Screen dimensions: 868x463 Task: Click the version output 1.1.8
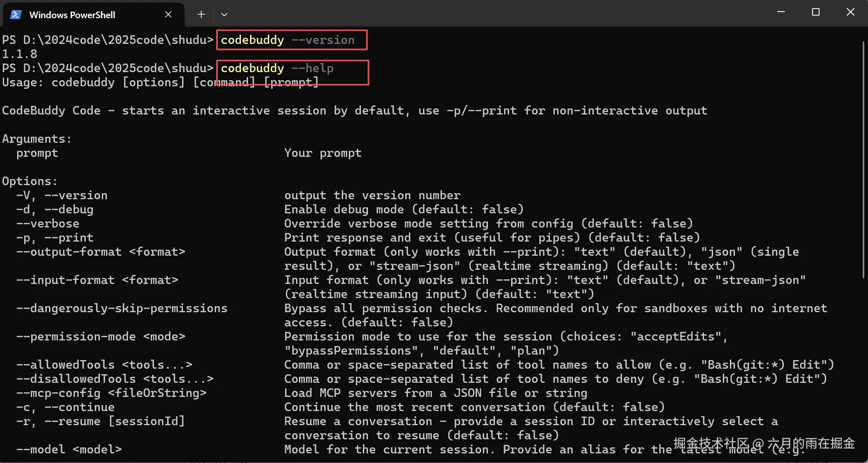pyautogui.click(x=20, y=54)
